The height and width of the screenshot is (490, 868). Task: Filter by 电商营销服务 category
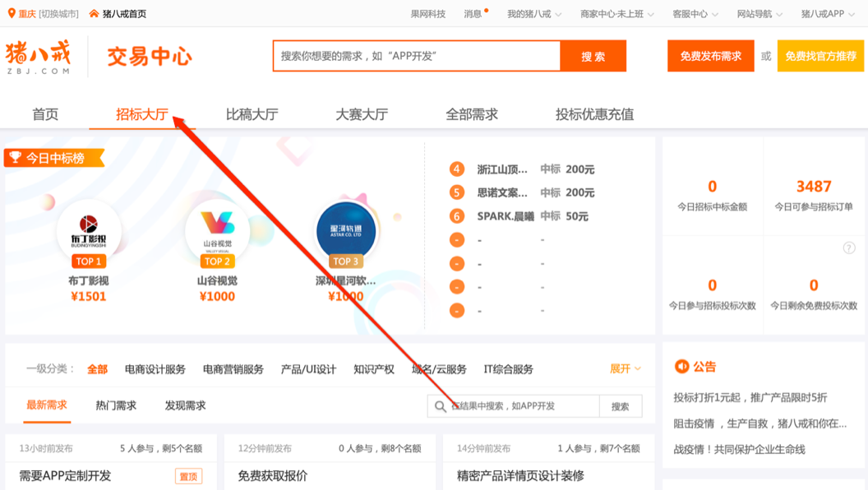(233, 369)
